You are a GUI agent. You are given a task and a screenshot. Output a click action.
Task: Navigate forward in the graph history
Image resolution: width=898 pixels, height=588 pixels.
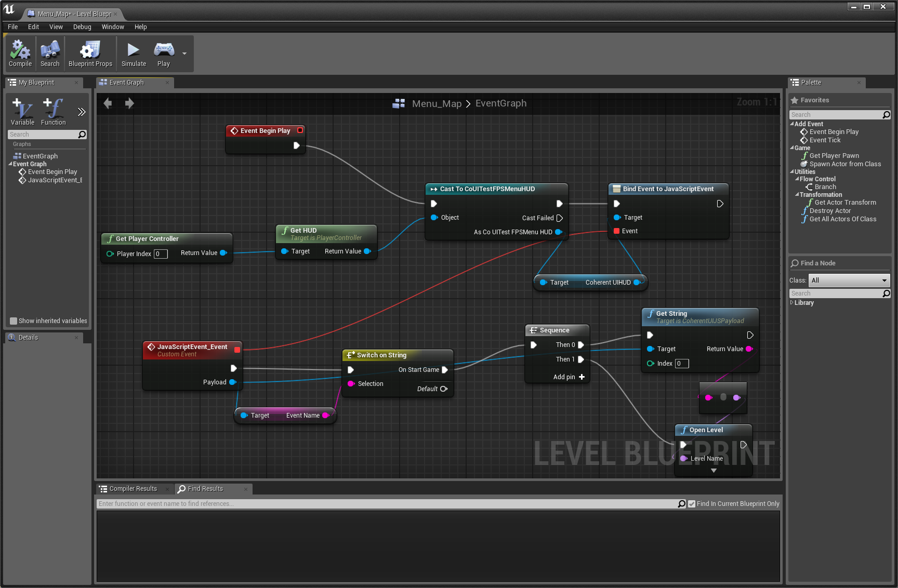pos(129,103)
